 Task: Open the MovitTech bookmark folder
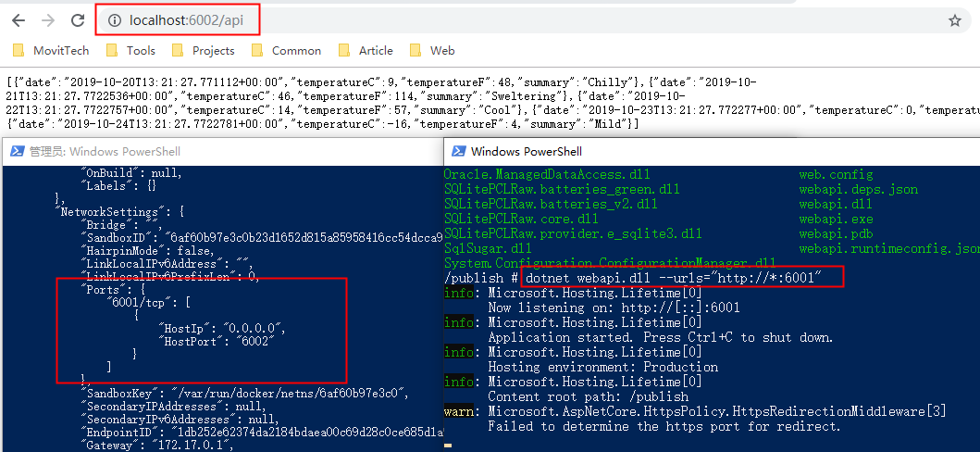(51, 51)
